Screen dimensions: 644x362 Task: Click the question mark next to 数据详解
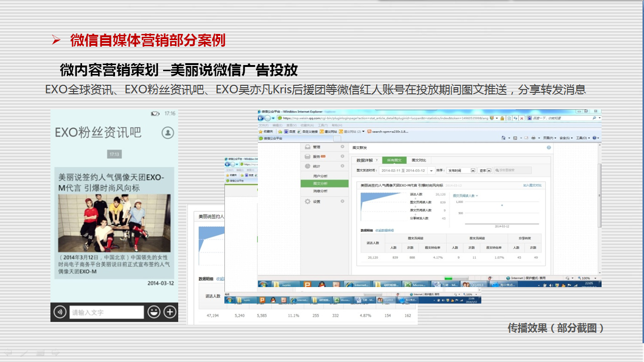(x=376, y=161)
